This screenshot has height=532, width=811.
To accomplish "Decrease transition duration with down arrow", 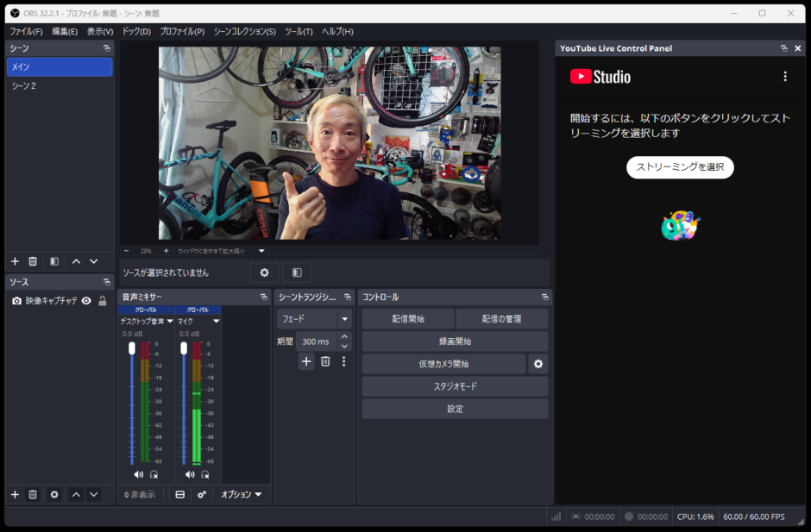I will tap(344, 347).
